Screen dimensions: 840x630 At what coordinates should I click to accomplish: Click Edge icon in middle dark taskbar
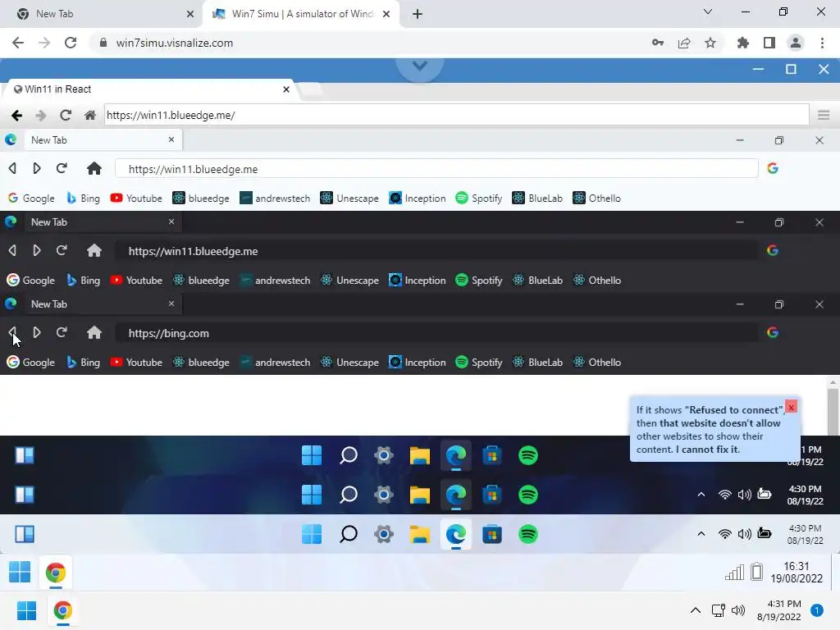(x=456, y=495)
